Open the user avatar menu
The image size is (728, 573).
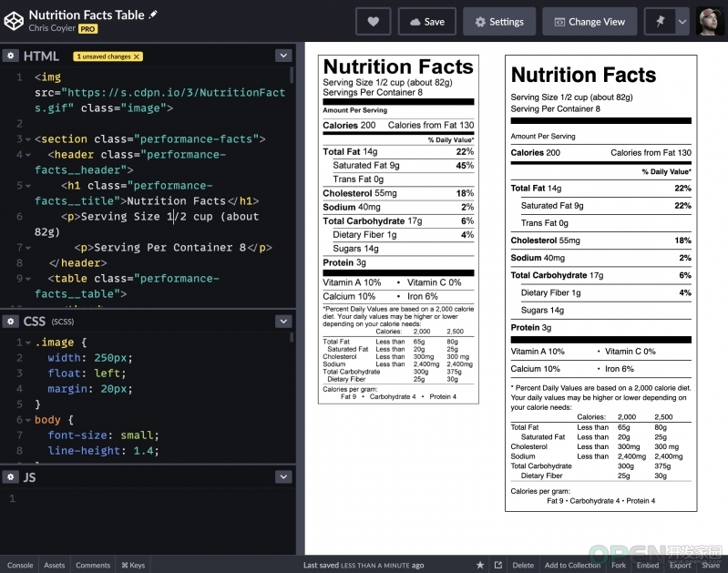point(710,21)
